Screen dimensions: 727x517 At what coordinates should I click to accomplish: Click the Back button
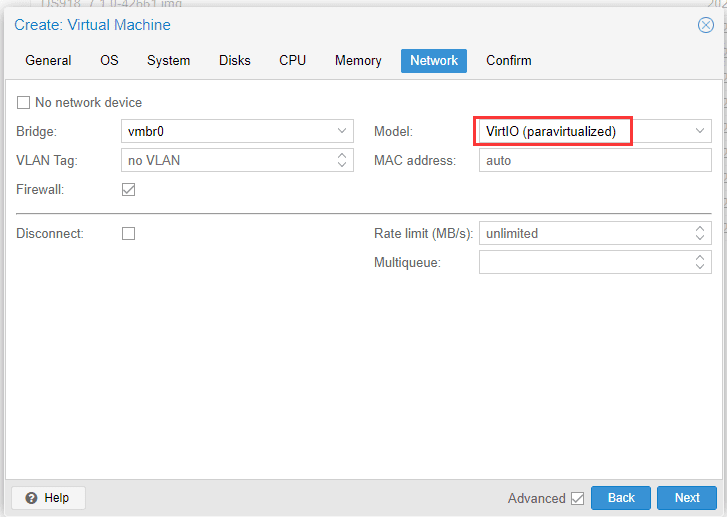click(x=621, y=498)
